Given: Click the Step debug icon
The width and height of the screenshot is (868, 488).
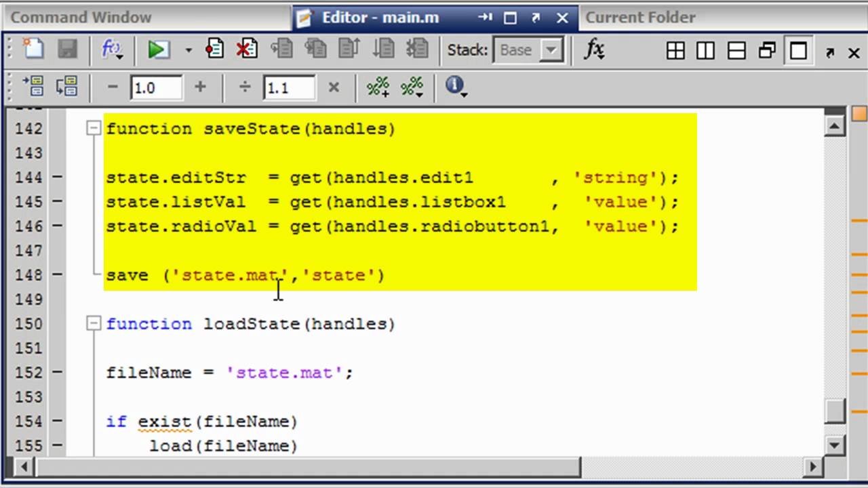Looking at the screenshot, I should pos(281,49).
